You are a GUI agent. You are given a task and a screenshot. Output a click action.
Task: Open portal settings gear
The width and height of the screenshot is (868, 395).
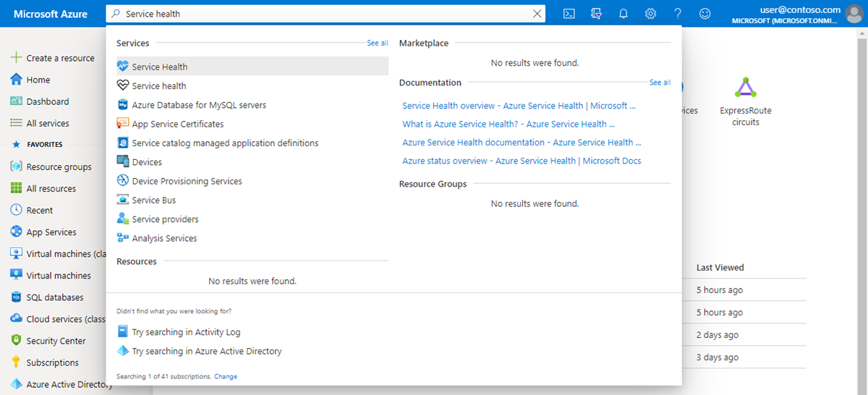point(650,14)
